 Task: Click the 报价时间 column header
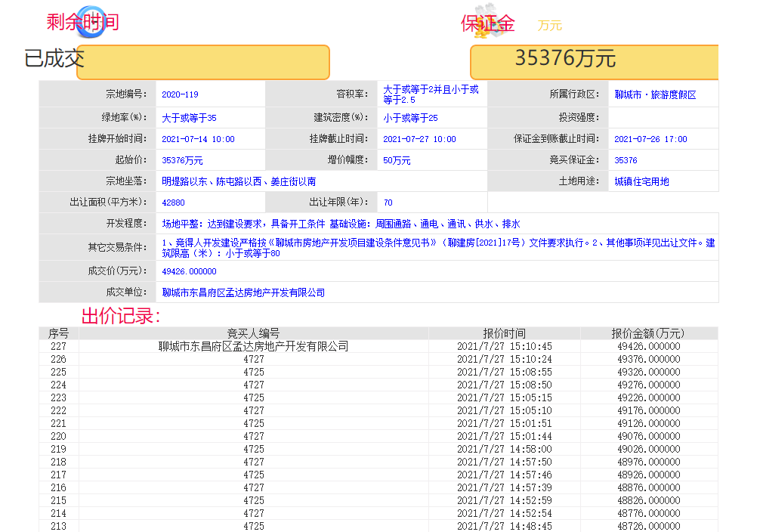tap(504, 333)
